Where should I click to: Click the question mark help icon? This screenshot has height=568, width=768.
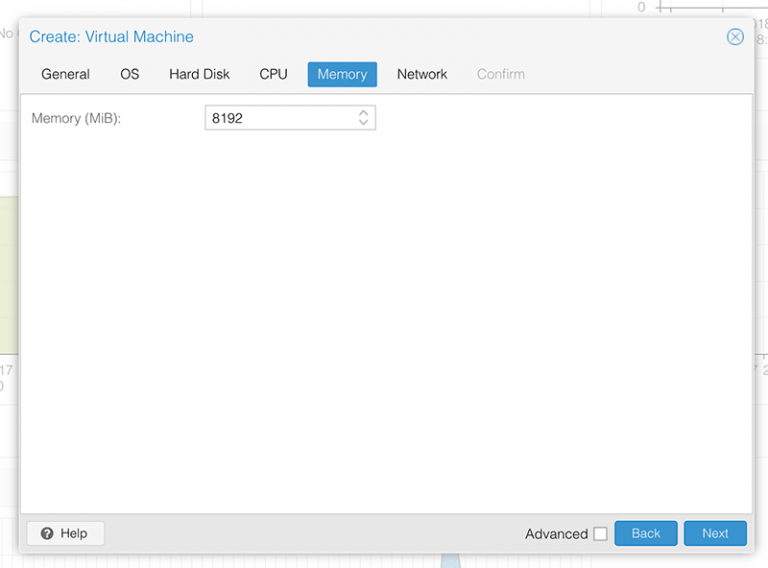[x=47, y=534]
